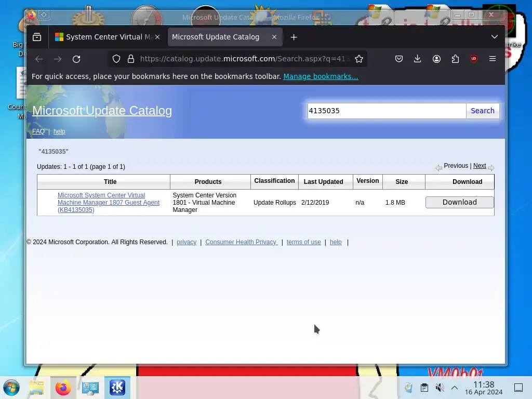Click the Search button
This screenshot has height=399, width=532.
[483, 111]
